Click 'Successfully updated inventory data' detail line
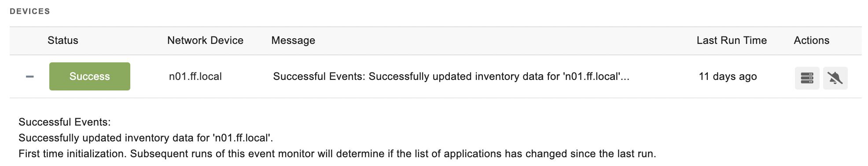The image size is (868, 166). click(146, 138)
